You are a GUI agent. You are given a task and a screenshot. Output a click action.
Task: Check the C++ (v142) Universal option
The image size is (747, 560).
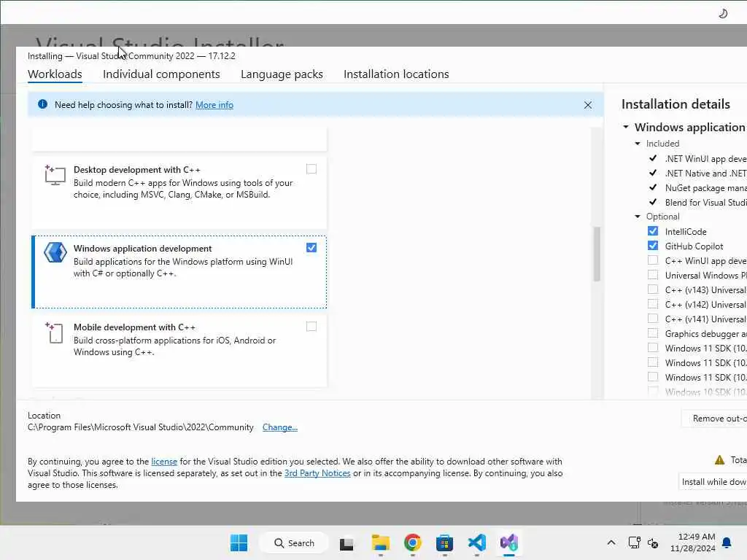click(x=653, y=304)
